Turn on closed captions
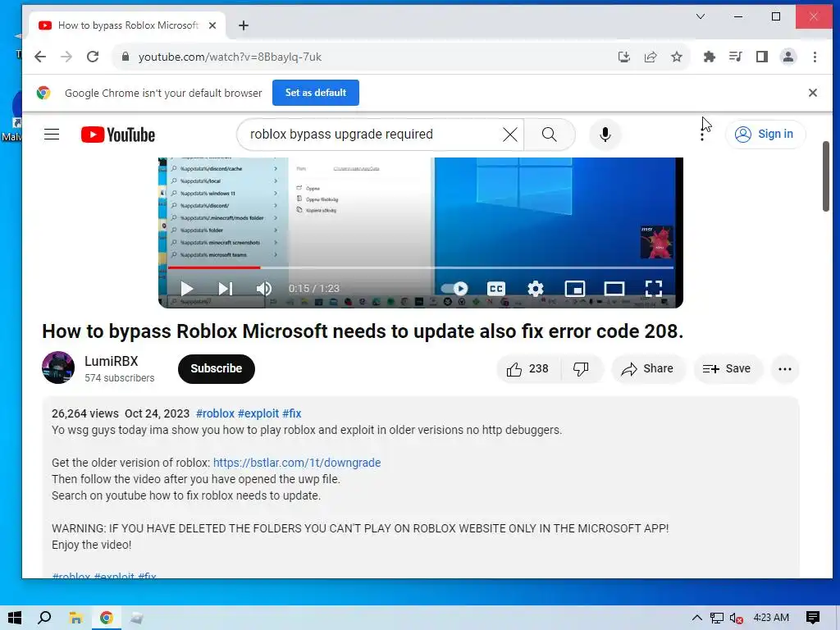The width and height of the screenshot is (840, 630). [x=496, y=288]
